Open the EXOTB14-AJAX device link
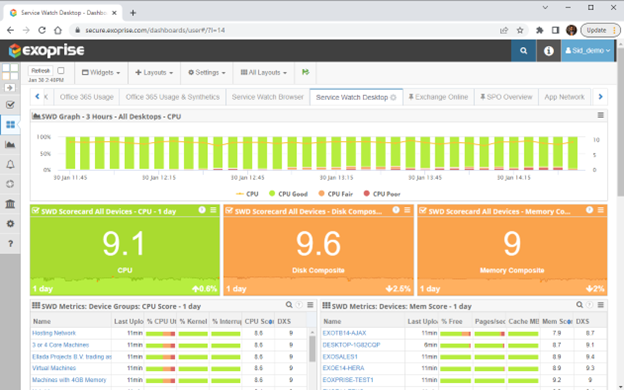624x390 pixels. point(345,333)
